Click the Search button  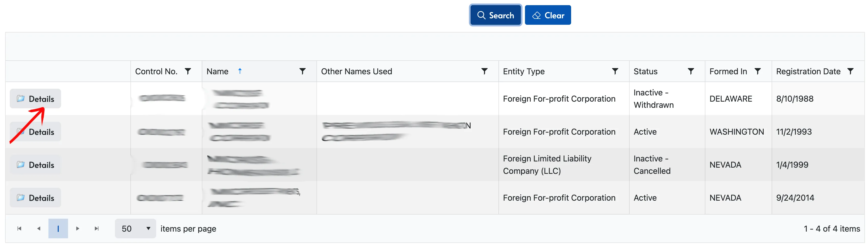(x=495, y=15)
